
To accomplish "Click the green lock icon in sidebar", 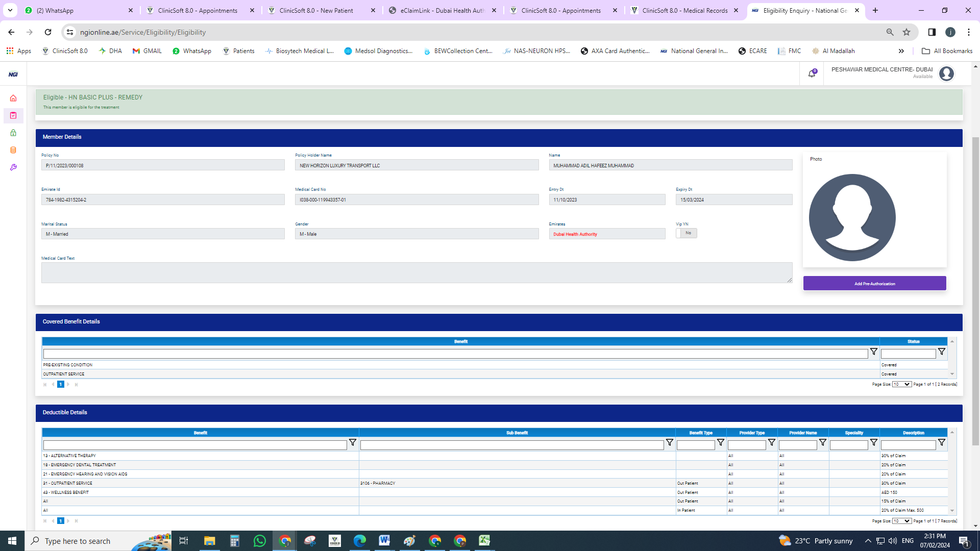I will (x=13, y=133).
